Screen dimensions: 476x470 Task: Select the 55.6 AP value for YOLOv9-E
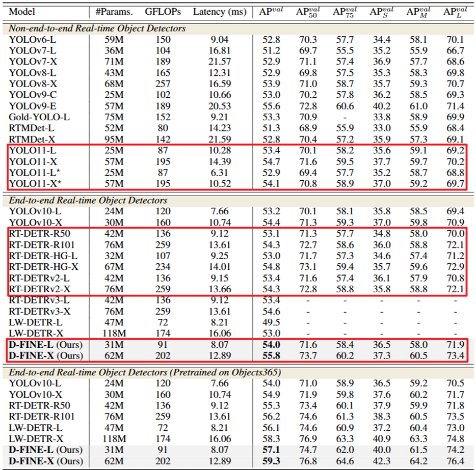coord(271,106)
